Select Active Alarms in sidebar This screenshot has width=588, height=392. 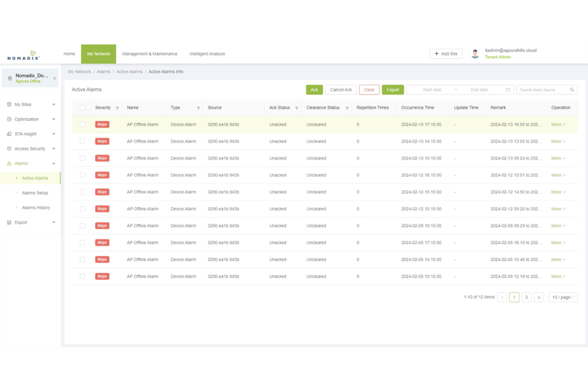pos(30,178)
